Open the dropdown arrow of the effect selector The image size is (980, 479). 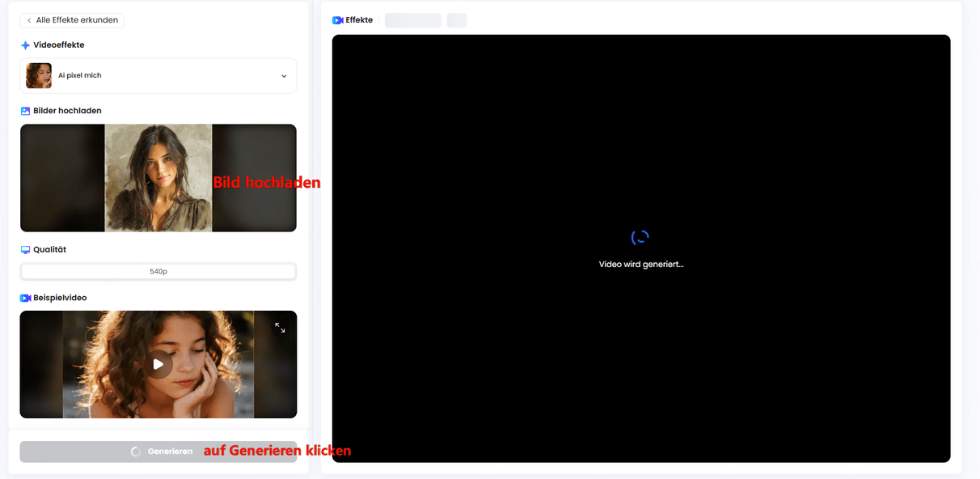284,76
